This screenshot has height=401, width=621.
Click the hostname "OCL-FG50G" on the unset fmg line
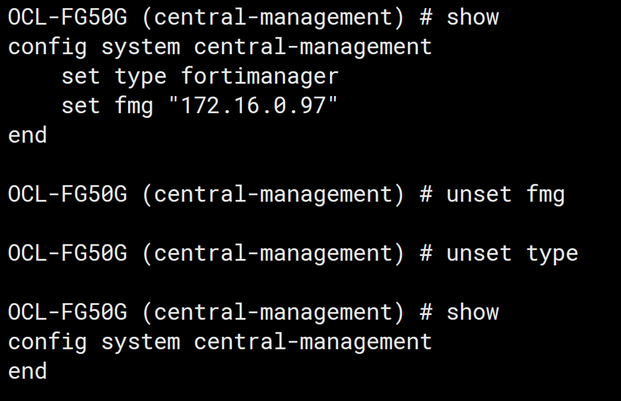pos(67,194)
